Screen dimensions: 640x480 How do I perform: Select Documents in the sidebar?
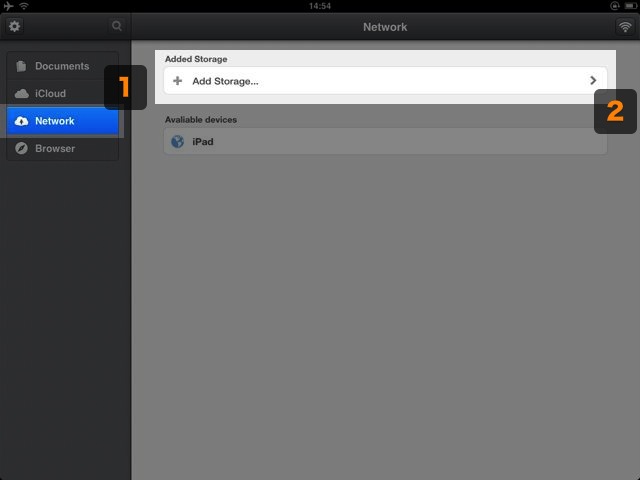coord(62,66)
